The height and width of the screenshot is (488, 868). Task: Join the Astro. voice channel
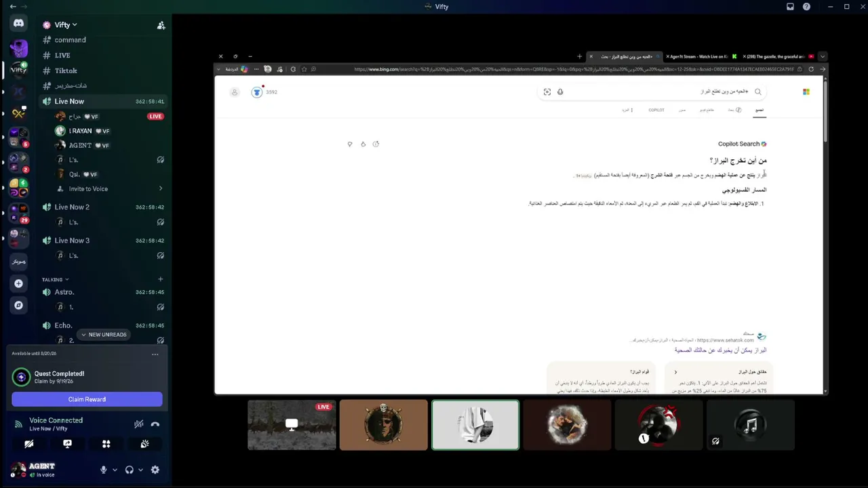(102, 292)
